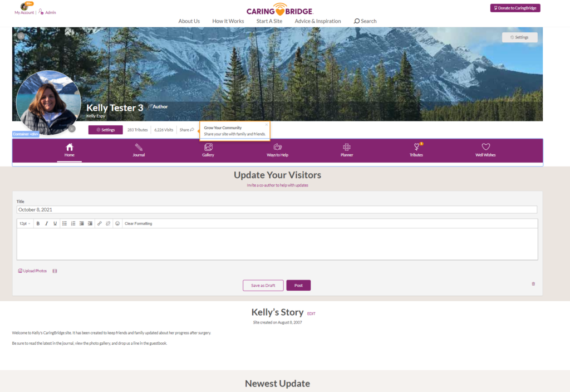Open the About Us menu
Viewport: 570px width, 392px height.
pyautogui.click(x=189, y=21)
